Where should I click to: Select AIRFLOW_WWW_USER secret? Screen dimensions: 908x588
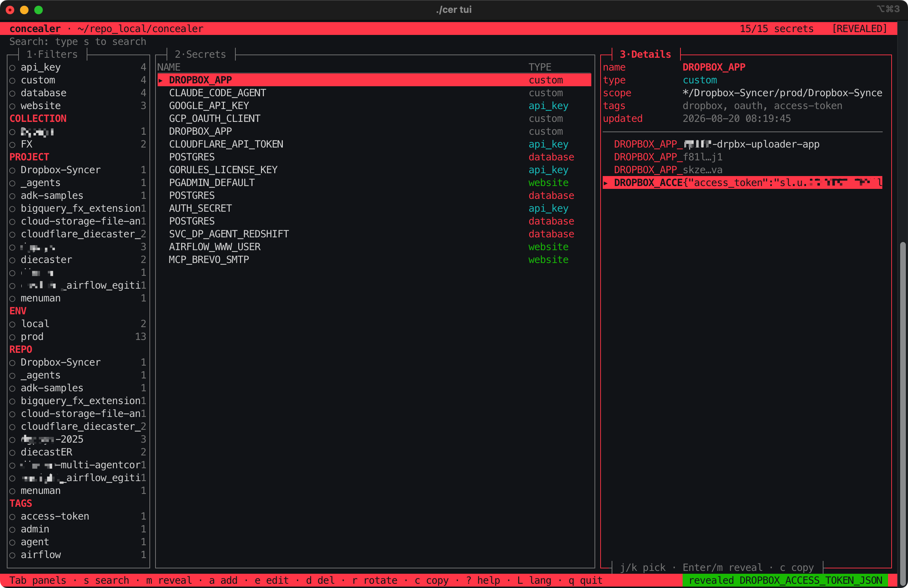pyautogui.click(x=374, y=247)
